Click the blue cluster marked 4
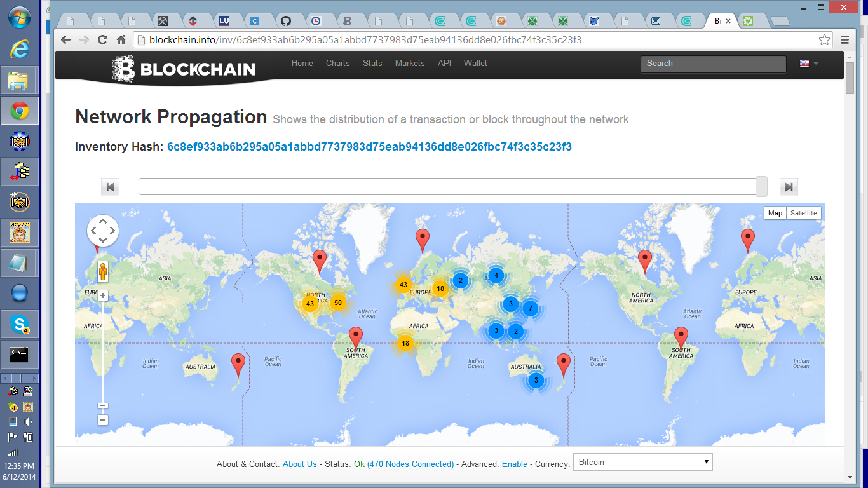The width and height of the screenshot is (868, 488). point(496,275)
